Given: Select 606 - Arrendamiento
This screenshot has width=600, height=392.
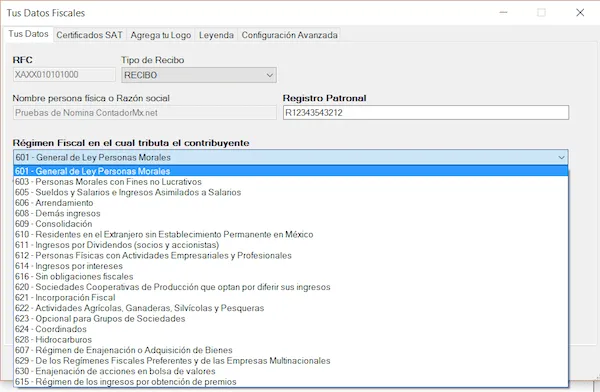Looking at the screenshot, I should click(291, 203).
